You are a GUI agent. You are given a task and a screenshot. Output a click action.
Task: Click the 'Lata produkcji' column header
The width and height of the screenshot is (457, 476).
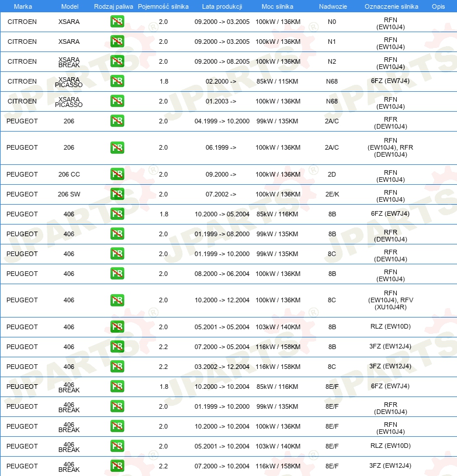pos(222,6)
